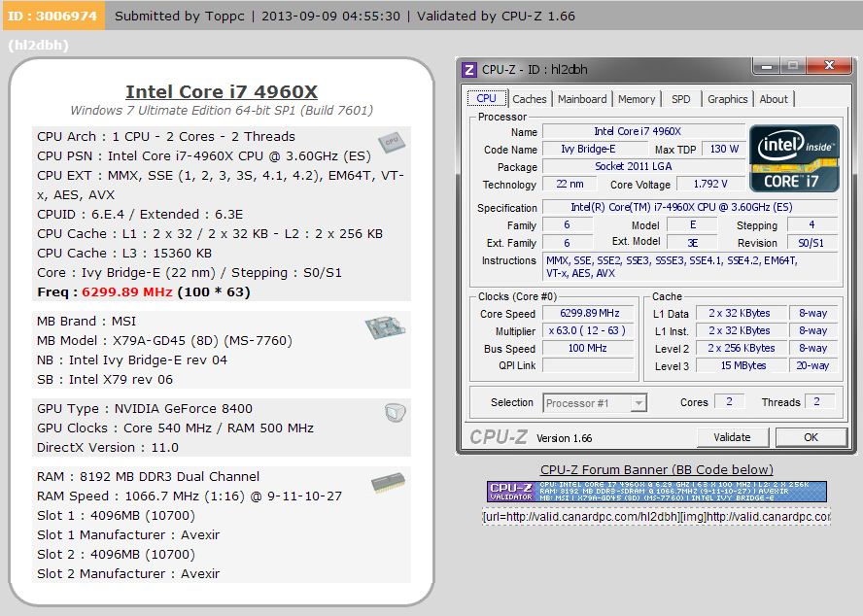Click the Slot 2 : 4096MB (10700) line

pos(116,555)
